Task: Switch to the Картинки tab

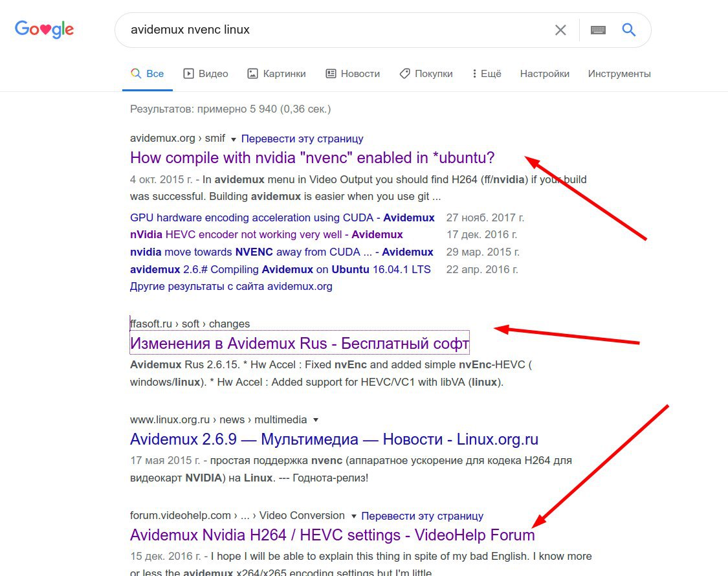Action: (x=276, y=73)
